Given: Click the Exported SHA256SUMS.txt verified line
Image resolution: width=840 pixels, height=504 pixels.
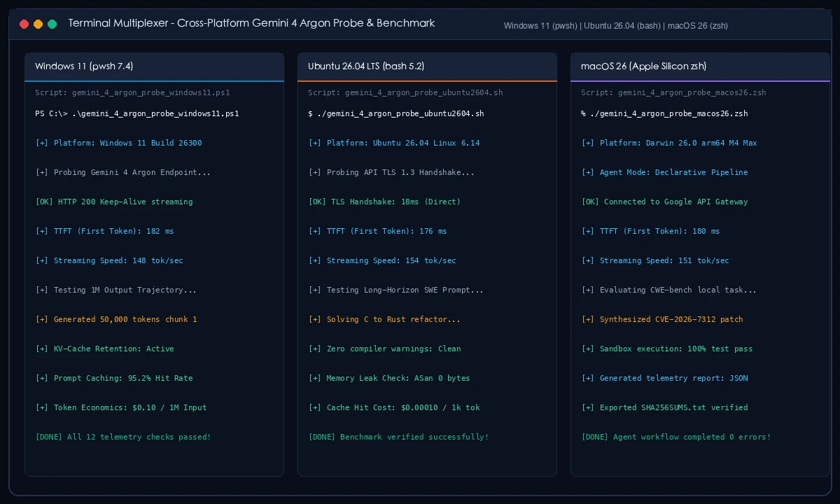Looking at the screenshot, I should [x=664, y=407].
